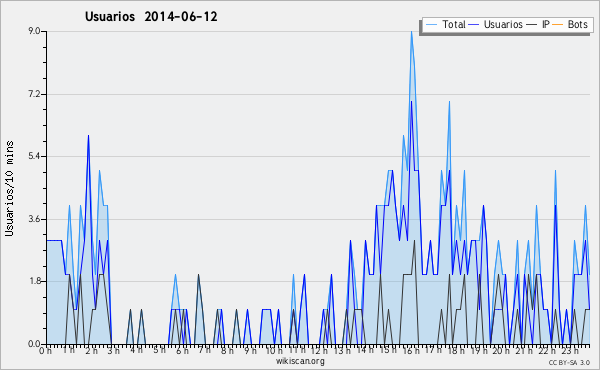600x370 pixels.
Task: Click the orange Bots legend line
Action: point(558,25)
